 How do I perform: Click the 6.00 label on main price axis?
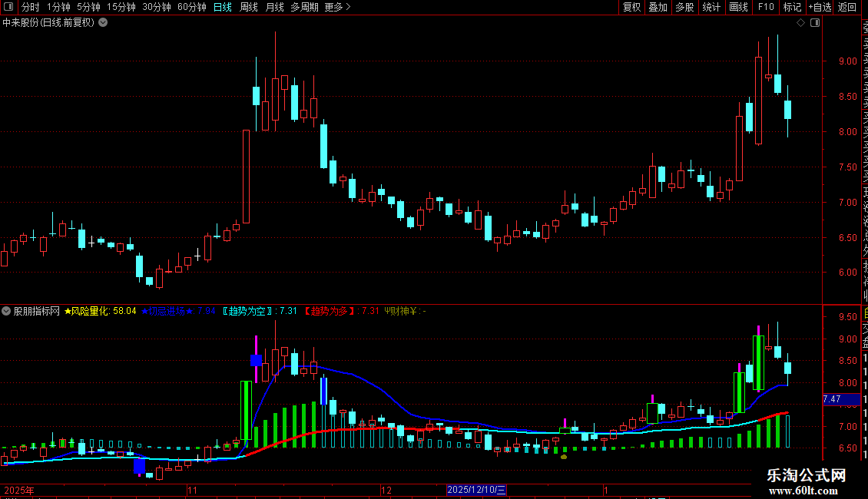[848, 273]
